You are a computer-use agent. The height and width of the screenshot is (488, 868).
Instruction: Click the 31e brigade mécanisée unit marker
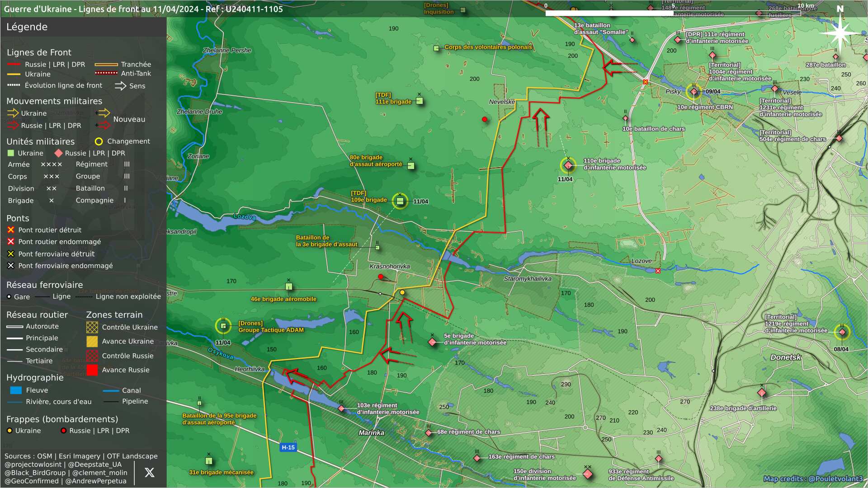(209, 461)
